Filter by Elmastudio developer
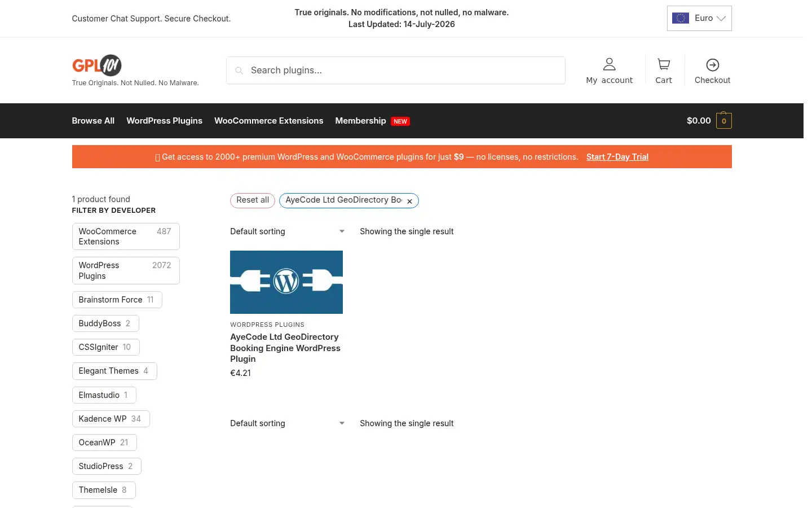 104,395
